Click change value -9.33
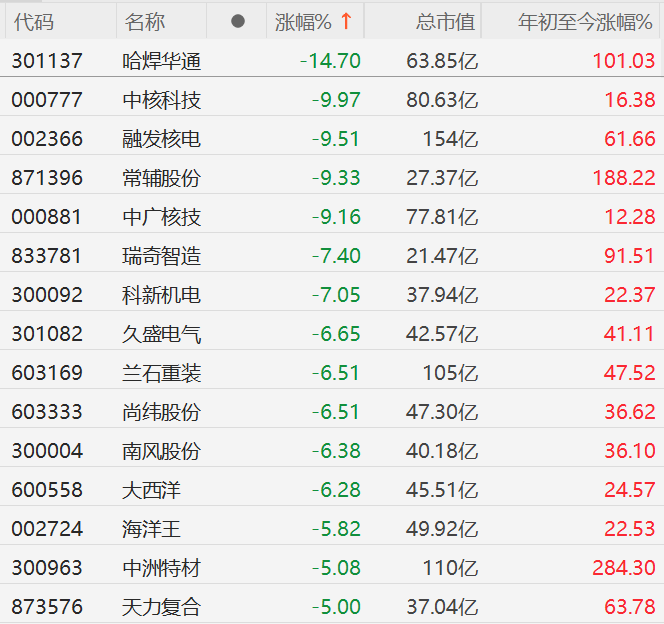Image resolution: width=664 pixels, height=624 pixels. click(x=336, y=178)
